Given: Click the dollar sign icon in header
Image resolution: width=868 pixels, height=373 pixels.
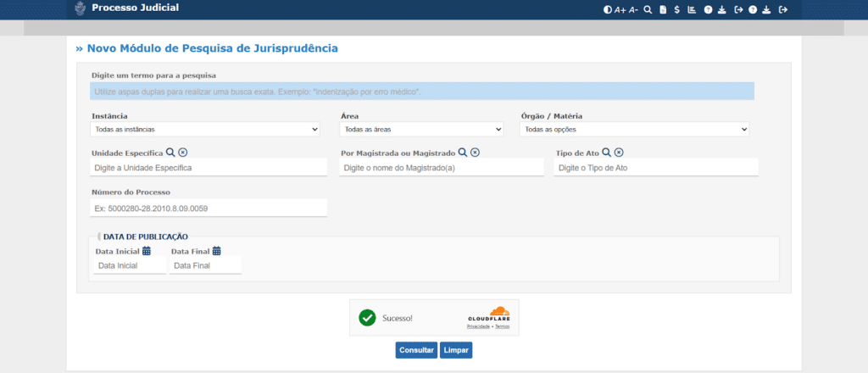Looking at the screenshot, I should coord(676,10).
